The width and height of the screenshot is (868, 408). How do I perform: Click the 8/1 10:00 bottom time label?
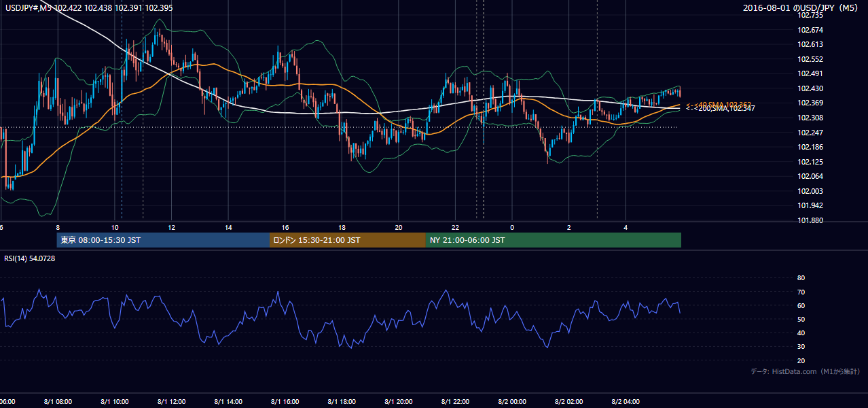114,402
